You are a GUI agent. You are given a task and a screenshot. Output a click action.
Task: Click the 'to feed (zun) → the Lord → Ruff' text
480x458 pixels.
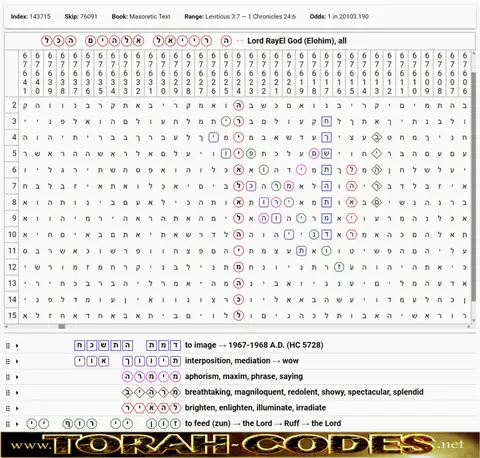(x=263, y=423)
